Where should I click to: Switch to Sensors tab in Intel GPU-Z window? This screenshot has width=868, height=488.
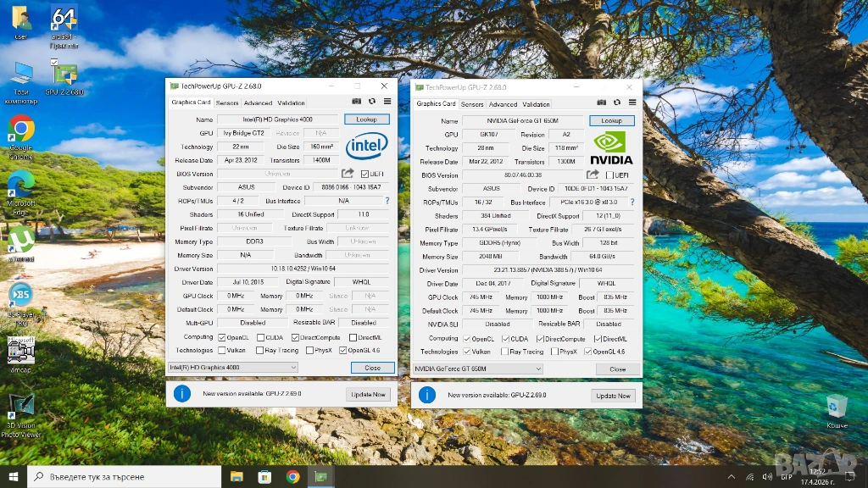(x=226, y=103)
